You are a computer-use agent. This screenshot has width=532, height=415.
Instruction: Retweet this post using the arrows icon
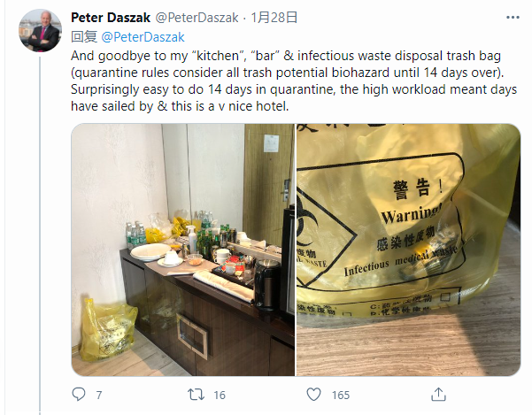(x=196, y=395)
